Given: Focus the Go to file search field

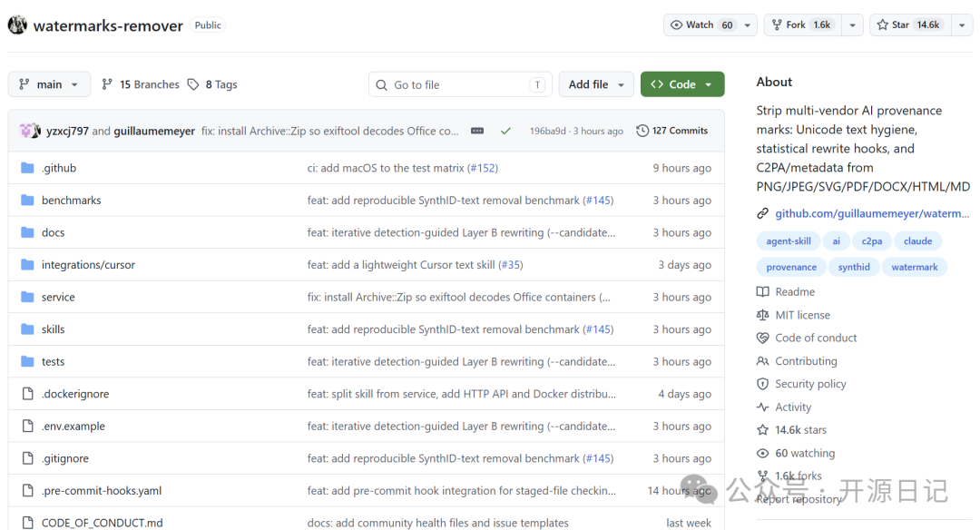Looking at the screenshot, I should (x=460, y=84).
